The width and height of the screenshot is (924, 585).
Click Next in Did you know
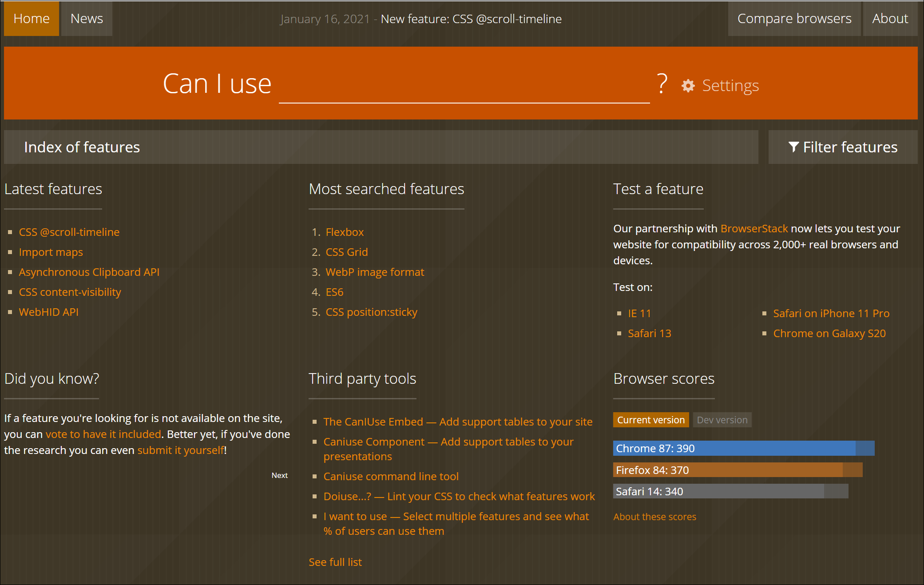(279, 475)
